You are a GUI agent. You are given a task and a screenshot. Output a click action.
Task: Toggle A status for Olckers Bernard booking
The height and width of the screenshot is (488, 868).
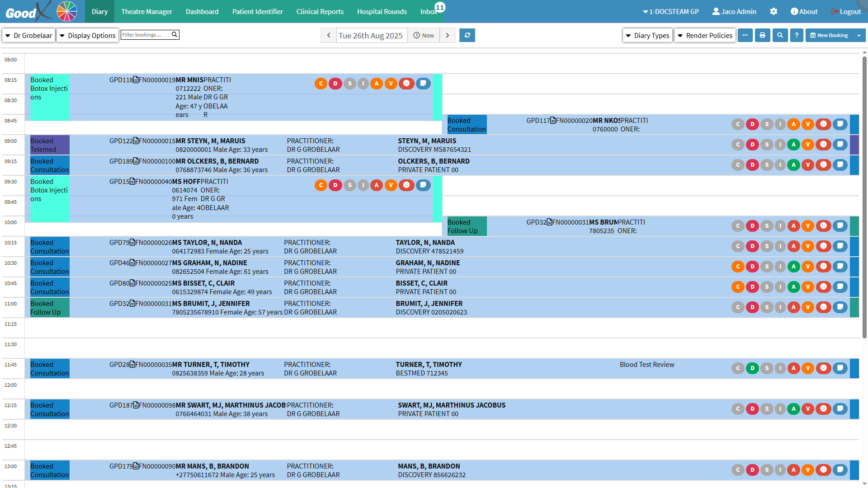(x=793, y=165)
